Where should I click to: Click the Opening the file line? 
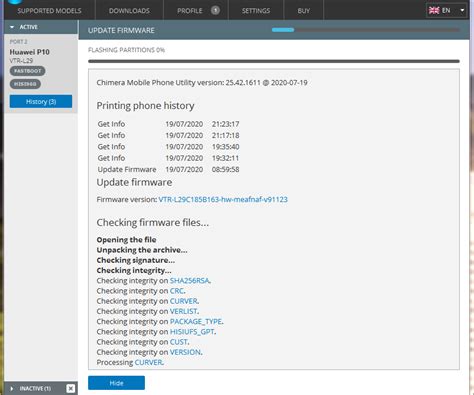pyautogui.click(x=126, y=240)
